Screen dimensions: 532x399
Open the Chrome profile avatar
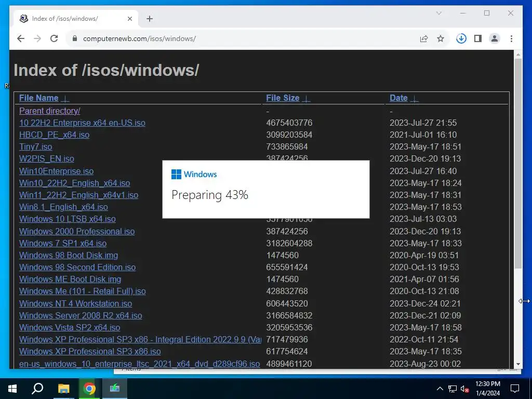[x=495, y=38]
